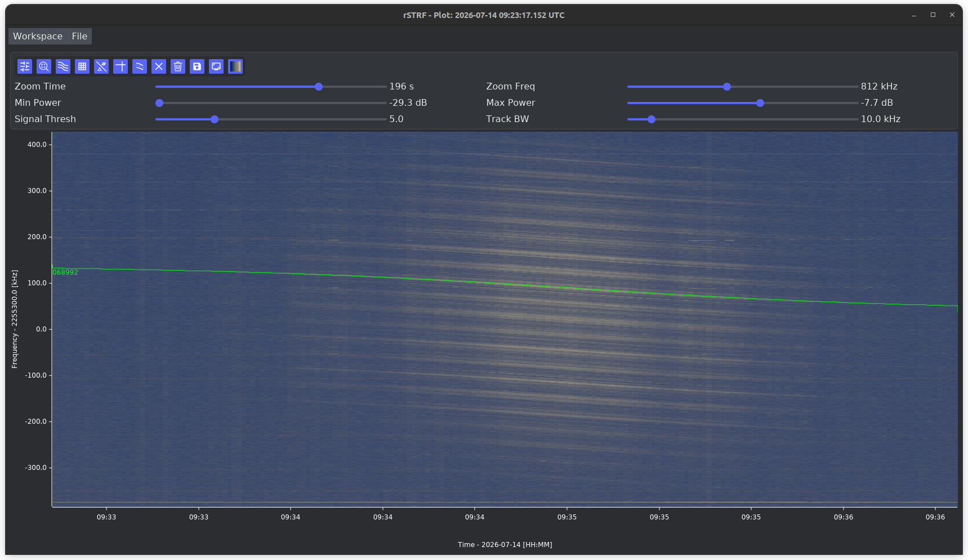Click the X clear-points icon
The image size is (968, 560).
(x=159, y=66)
